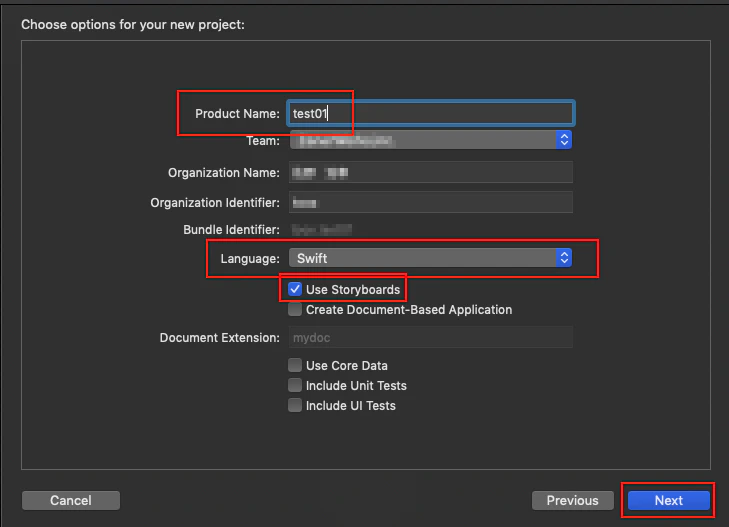Click the Document Extension mydoc field
The image size is (729, 527).
(x=431, y=337)
